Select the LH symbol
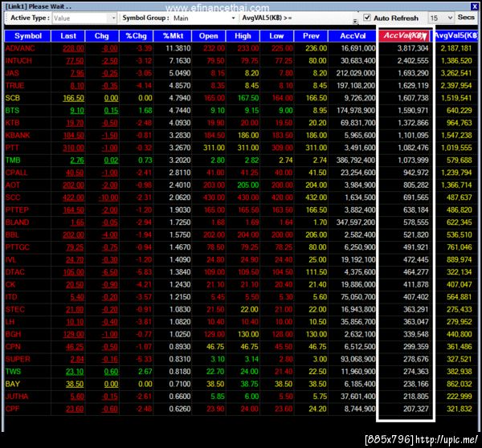 point(10,322)
